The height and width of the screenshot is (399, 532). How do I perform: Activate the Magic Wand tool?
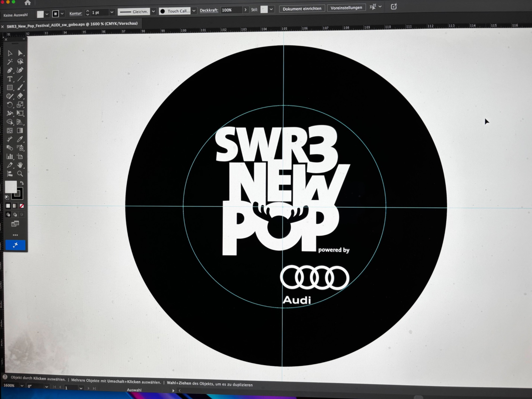coord(10,62)
